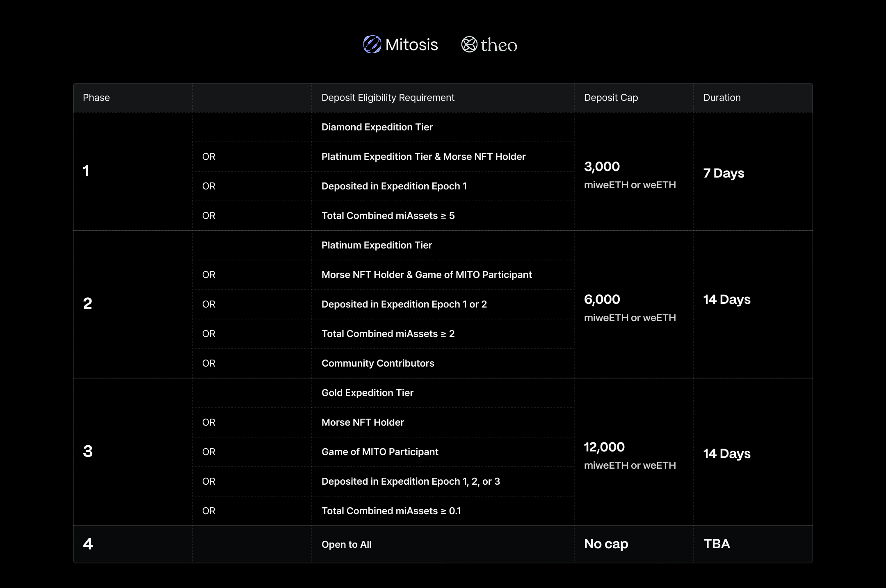Viewport: 886px width, 588px height.
Task: Click Deposited in Expedition Epoch 1, 2, or 3
Action: click(411, 481)
